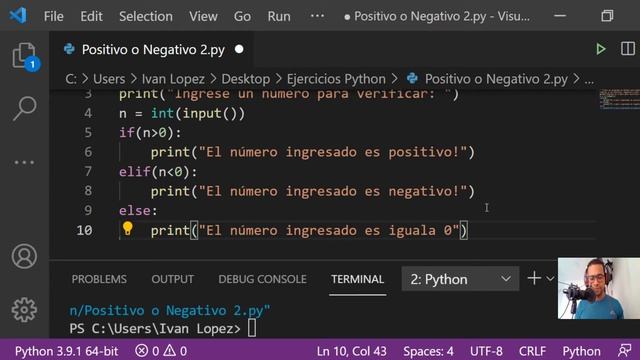Viewport: 640px width, 360px height.
Task: Close the unsaved tab via the dot indicator
Action: tap(239, 49)
